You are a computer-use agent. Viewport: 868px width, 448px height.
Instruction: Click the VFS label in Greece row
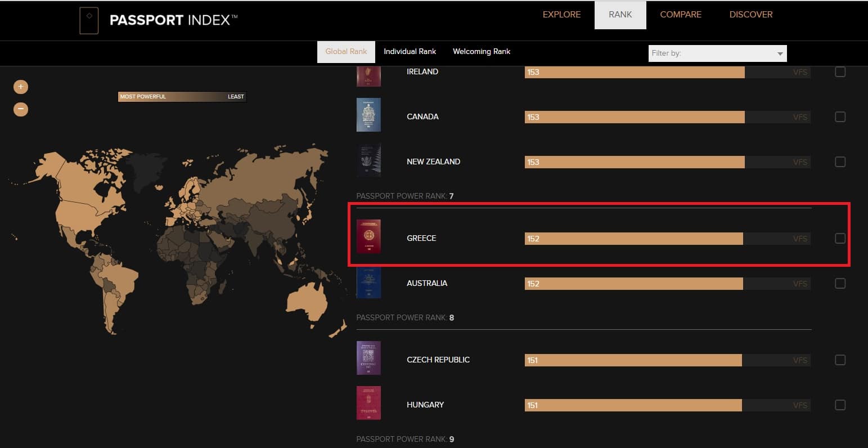[x=800, y=239]
